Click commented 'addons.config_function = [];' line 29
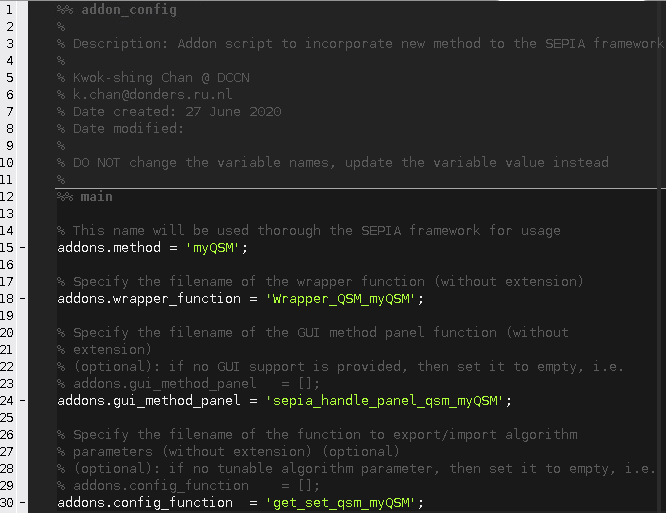The image size is (666, 513). pyautogui.click(x=189, y=485)
